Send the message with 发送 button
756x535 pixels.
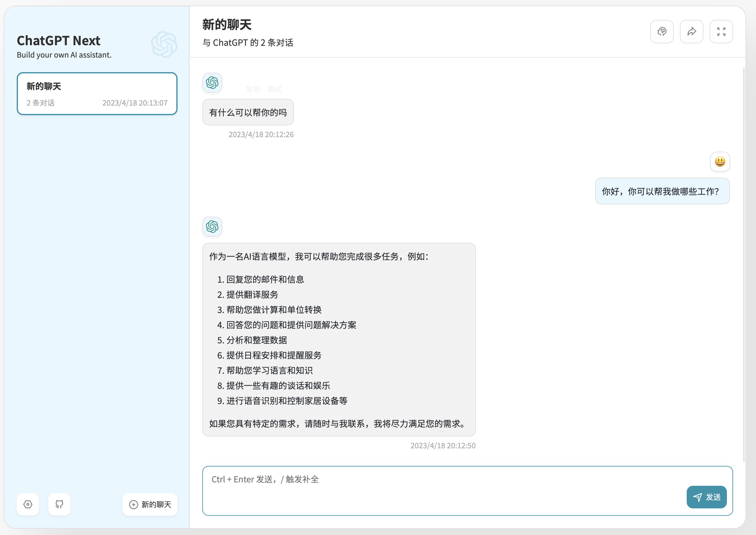(707, 497)
